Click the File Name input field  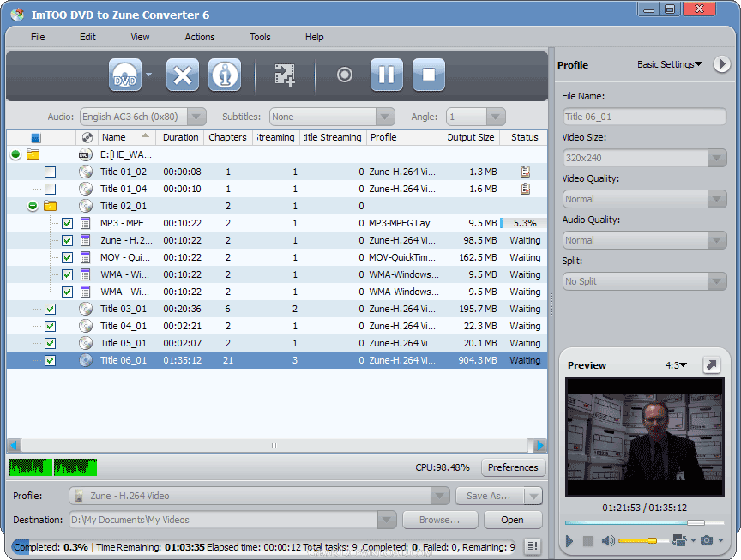point(645,117)
